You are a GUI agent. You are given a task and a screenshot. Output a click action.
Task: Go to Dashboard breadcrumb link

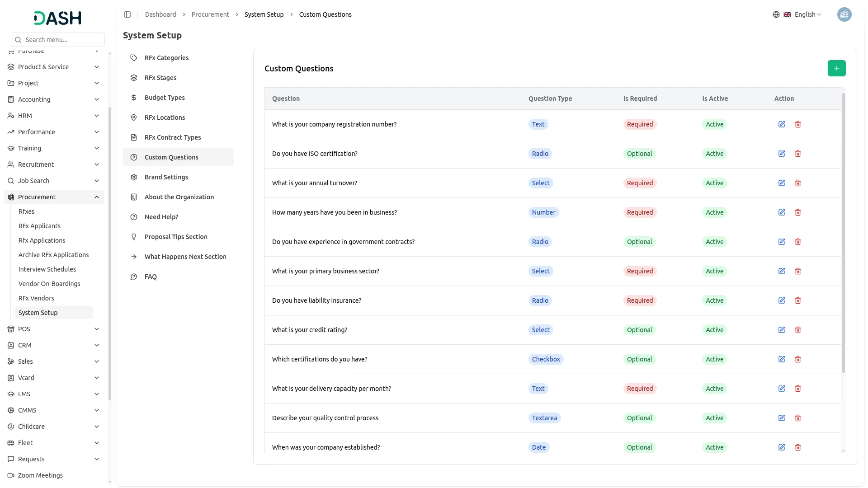click(x=160, y=14)
